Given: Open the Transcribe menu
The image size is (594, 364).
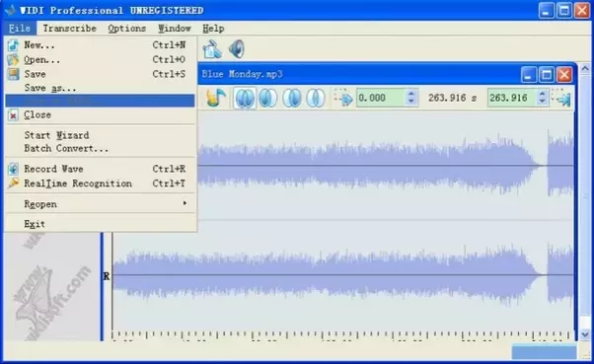Looking at the screenshot, I should 69,29.
